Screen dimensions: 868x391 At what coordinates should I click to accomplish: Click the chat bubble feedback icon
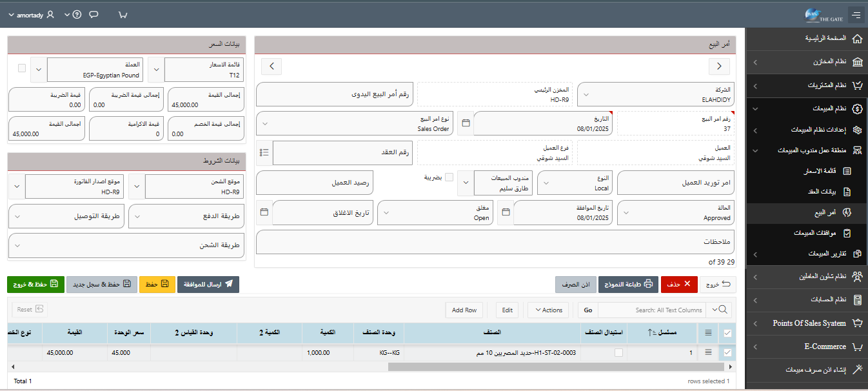click(x=93, y=13)
